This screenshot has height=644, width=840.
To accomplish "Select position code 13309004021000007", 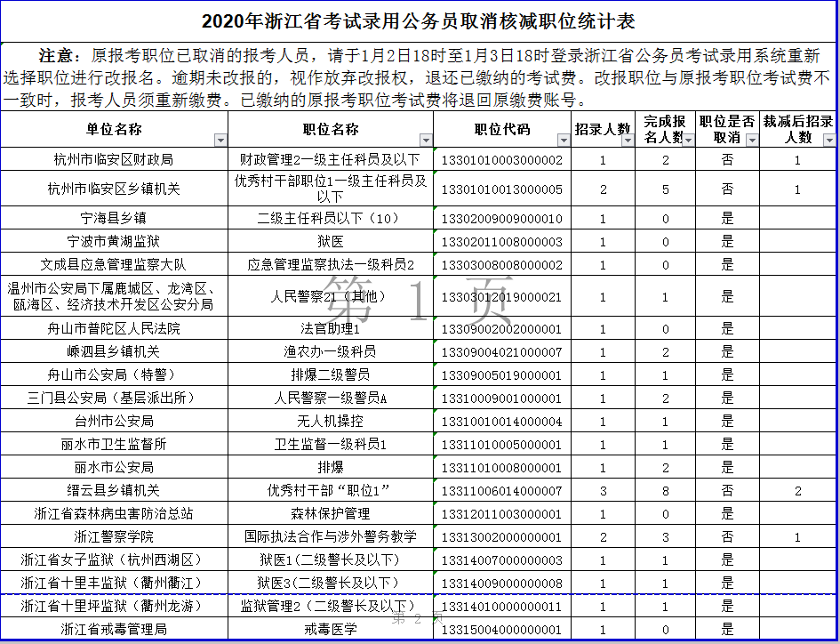I will point(502,351).
